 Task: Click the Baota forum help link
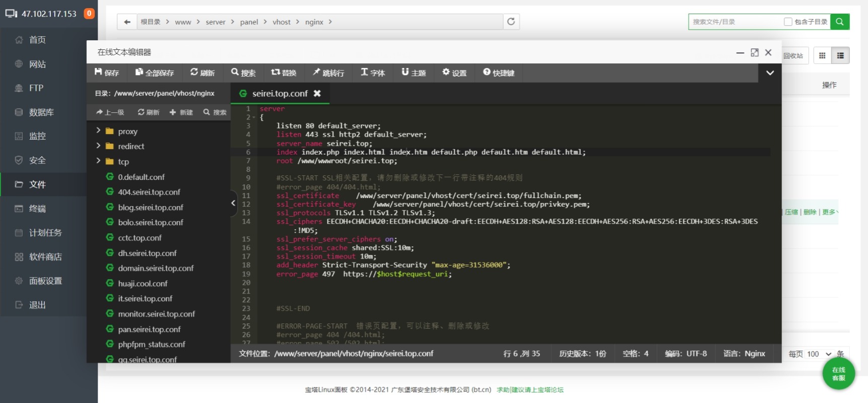point(530,389)
